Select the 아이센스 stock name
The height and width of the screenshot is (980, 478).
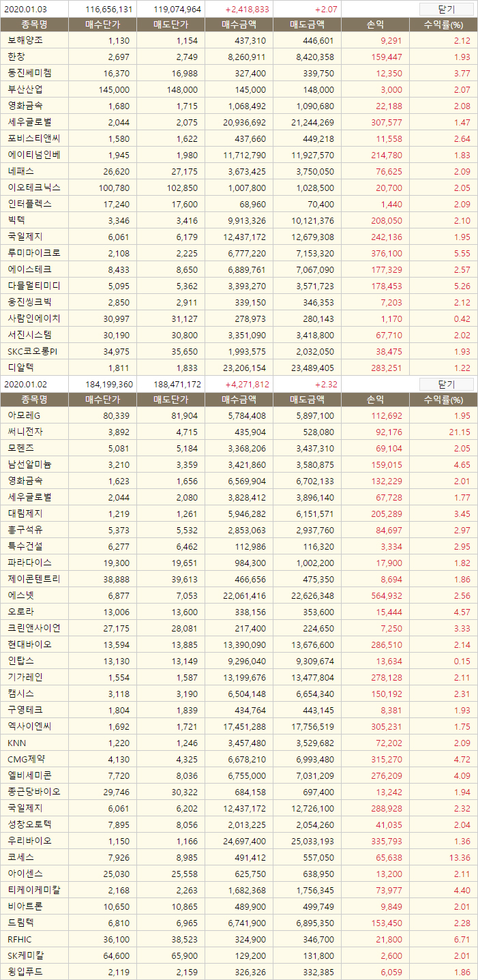[25, 874]
